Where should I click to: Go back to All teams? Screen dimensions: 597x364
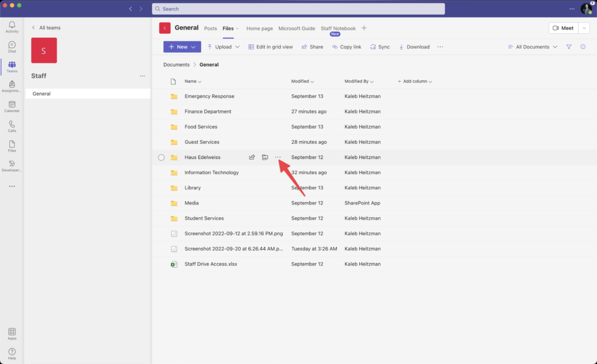[46, 28]
